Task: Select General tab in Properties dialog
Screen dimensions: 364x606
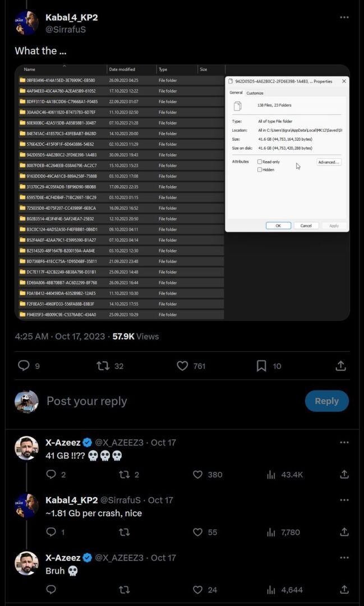Action: coord(236,93)
